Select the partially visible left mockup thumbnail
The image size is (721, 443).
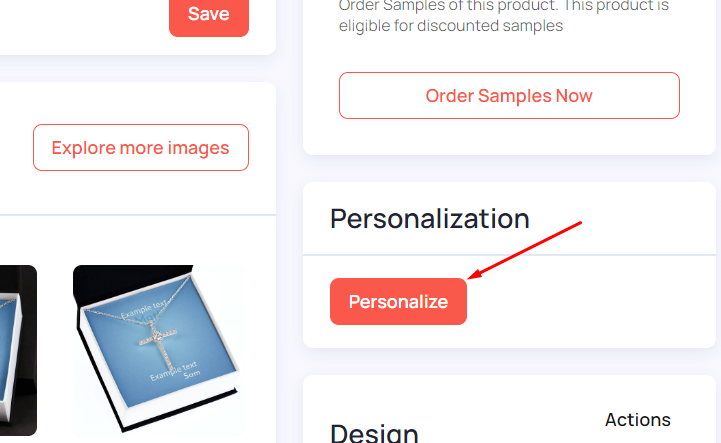click(18, 350)
